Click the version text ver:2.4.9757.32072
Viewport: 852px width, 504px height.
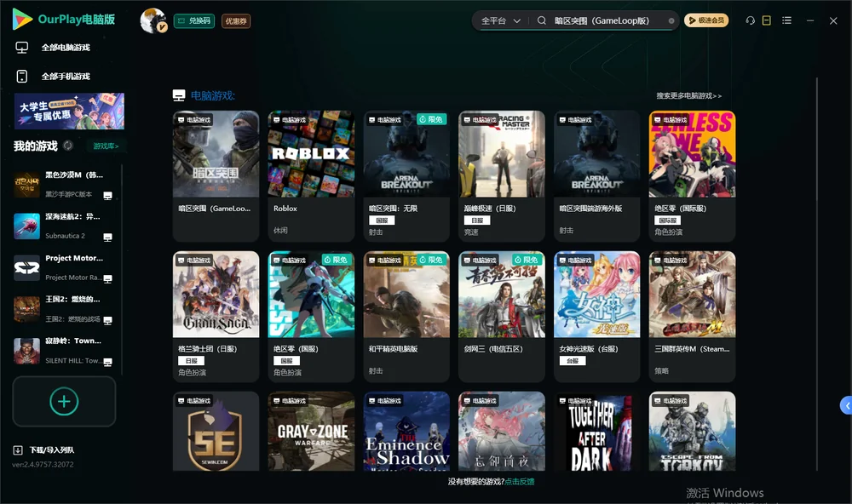point(43,464)
